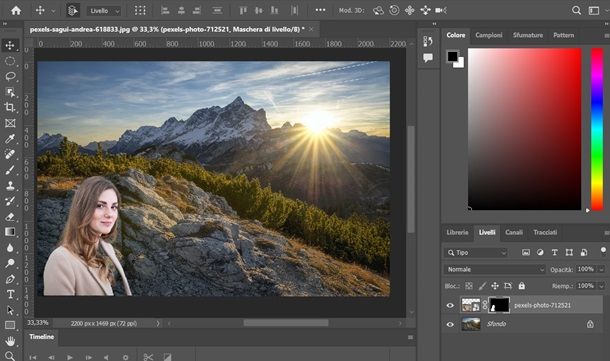Open the Livello auto-select dropdown
Image resolution: width=610 pixels, height=361 pixels.
(x=104, y=11)
